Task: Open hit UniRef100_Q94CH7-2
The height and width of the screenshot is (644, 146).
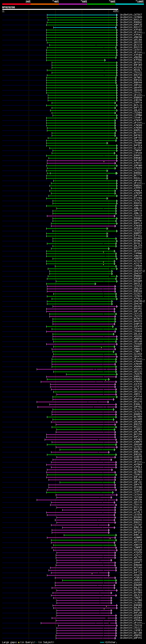Action: (132, 271)
